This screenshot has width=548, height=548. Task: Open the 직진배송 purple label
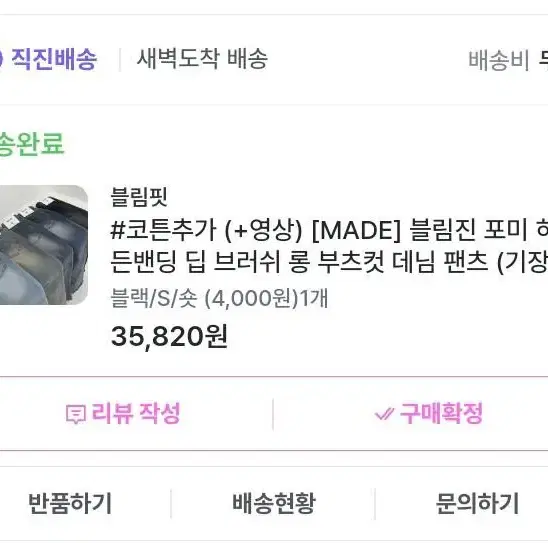click(x=54, y=59)
